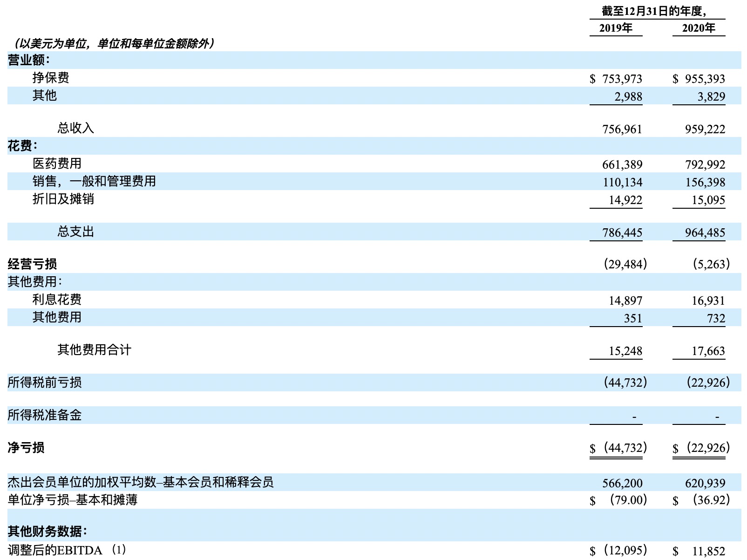Click the 14,922 value
The width and height of the screenshot is (747, 560).
point(625,200)
